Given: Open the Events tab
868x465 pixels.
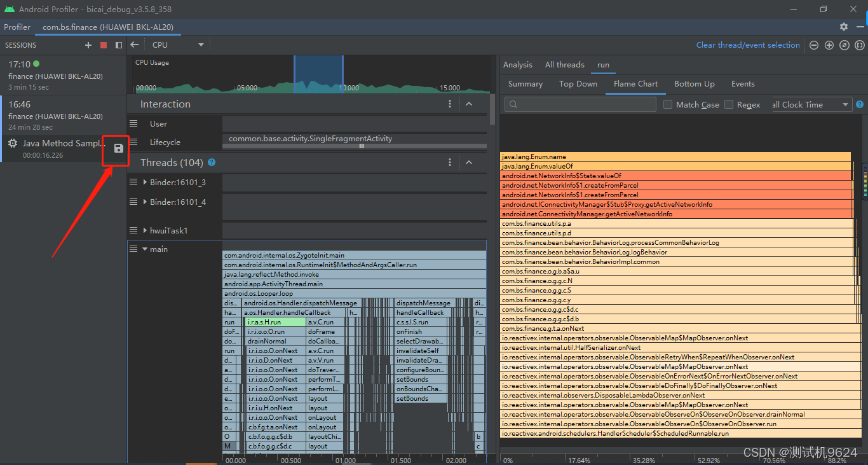Looking at the screenshot, I should pyautogui.click(x=743, y=84).
